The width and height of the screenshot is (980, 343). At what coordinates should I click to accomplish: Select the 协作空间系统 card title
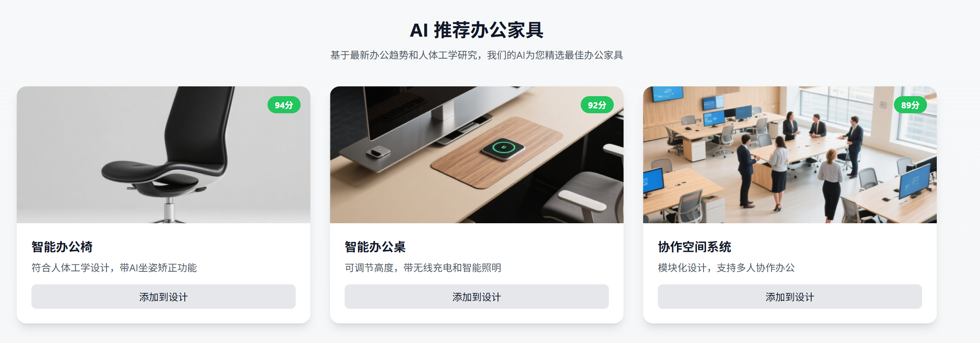(x=695, y=247)
